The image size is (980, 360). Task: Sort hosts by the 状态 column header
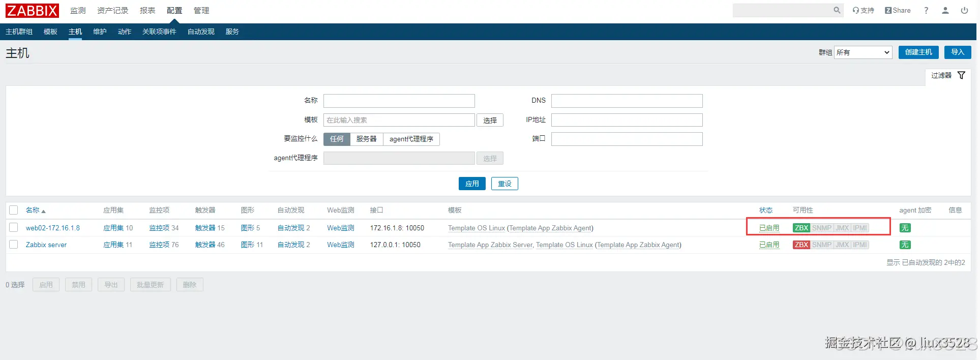point(766,210)
